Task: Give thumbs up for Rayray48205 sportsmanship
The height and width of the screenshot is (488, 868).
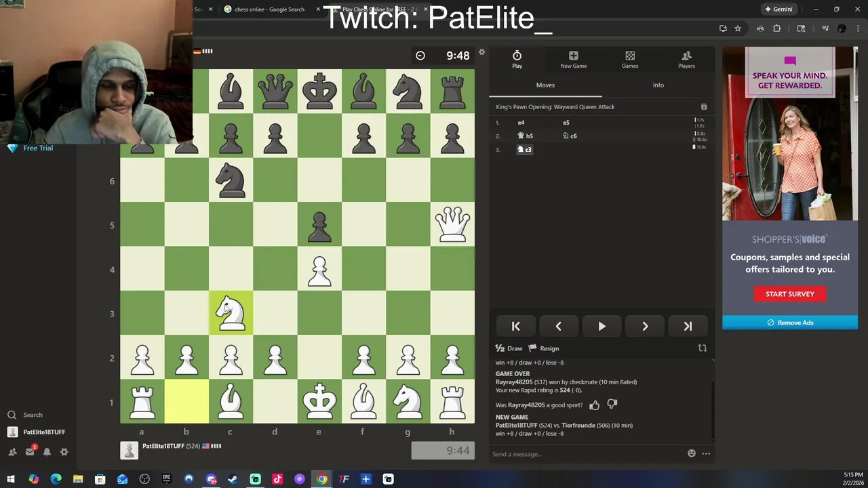Action: tap(595, 405)
